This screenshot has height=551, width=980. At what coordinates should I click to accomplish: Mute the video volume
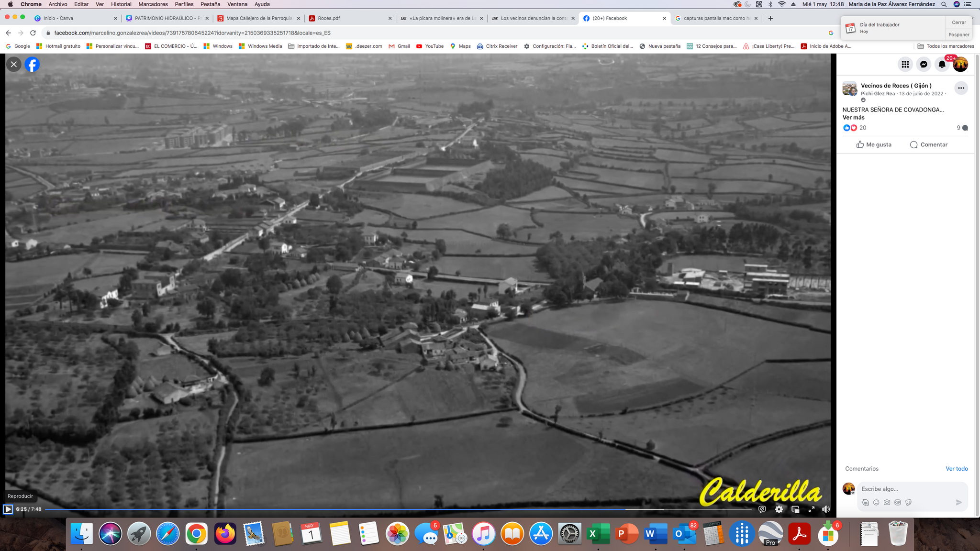coord(826,509)
